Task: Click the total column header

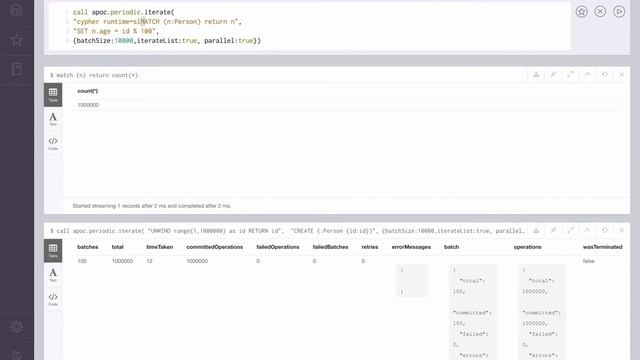Action: coord(118,247)
